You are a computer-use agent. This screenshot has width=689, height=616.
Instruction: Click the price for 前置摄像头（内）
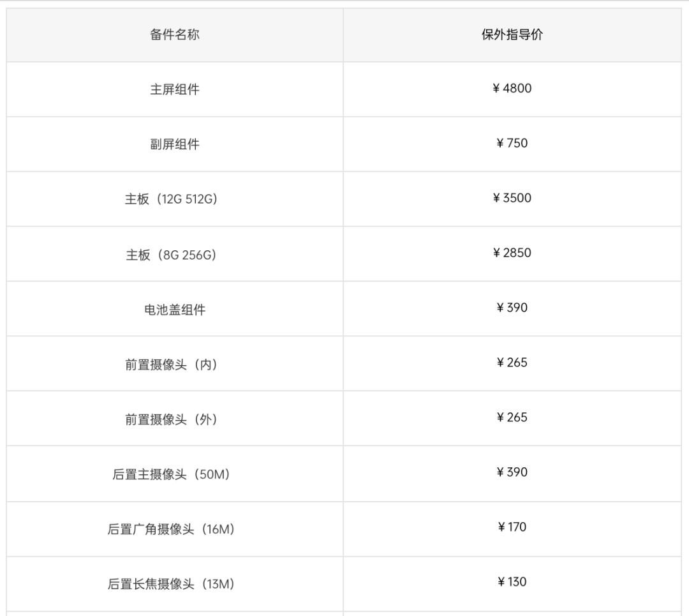[x=512, y=363]
